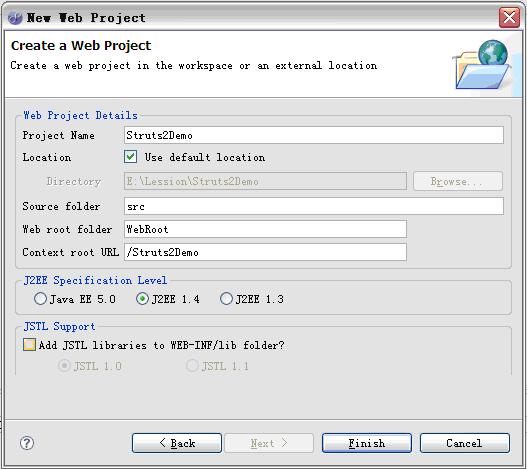Select JSTL 1.1 radio option
This screenshot has width=527, height=469.
[192, 366]
